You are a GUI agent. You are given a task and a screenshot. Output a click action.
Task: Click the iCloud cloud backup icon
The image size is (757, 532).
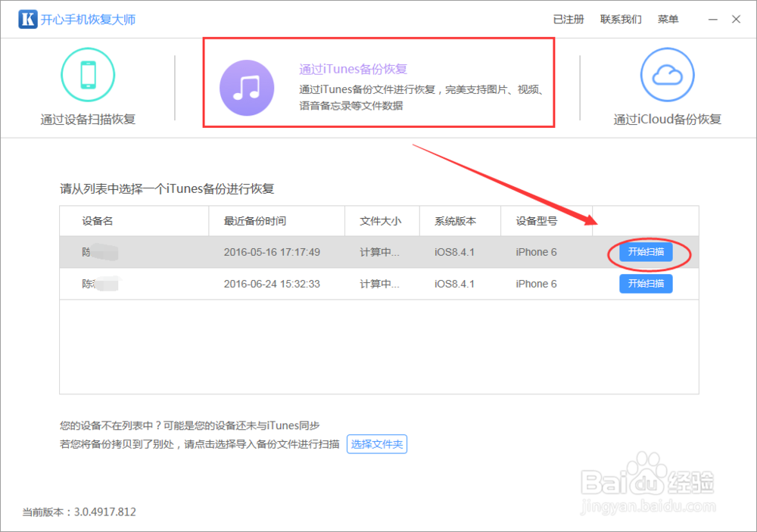667,75
